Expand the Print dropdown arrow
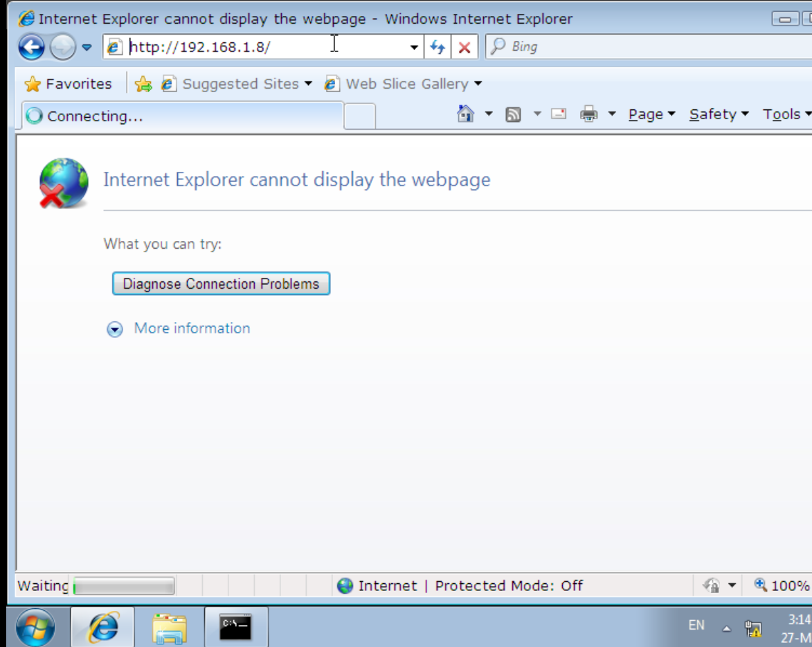This screenshot has width=812, height=647. click(x=611, y=114)
